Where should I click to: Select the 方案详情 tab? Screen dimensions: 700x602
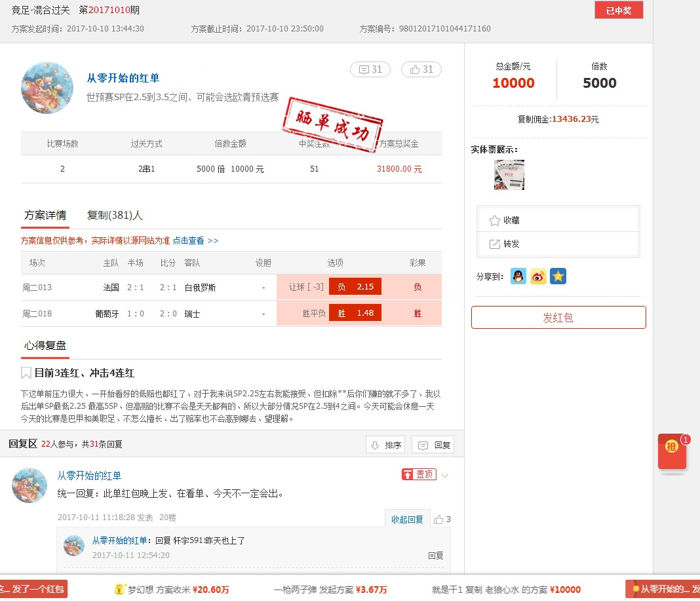[x=45, y=215]
